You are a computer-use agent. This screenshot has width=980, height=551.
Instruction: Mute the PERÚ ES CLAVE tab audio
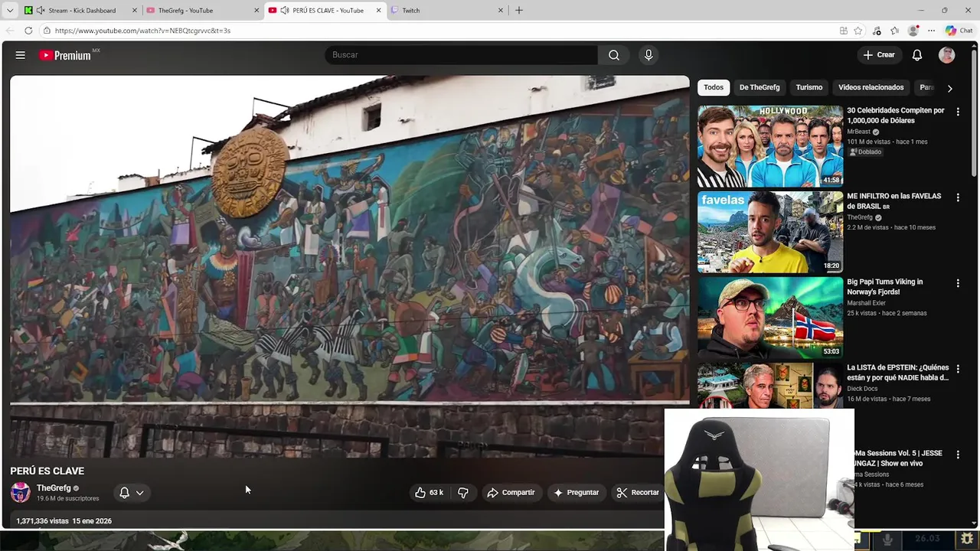point(285,10)
